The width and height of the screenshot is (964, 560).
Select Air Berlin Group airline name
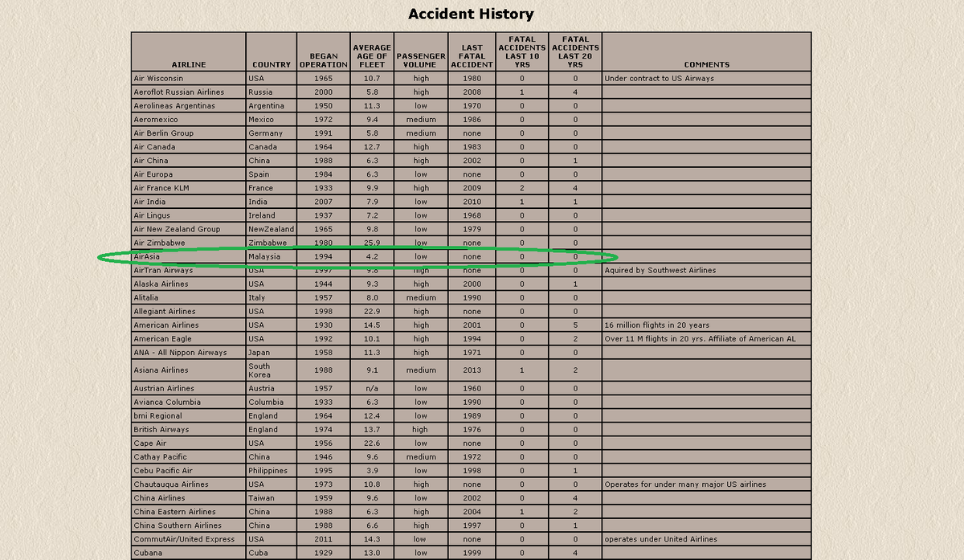(x=164, y=133)
